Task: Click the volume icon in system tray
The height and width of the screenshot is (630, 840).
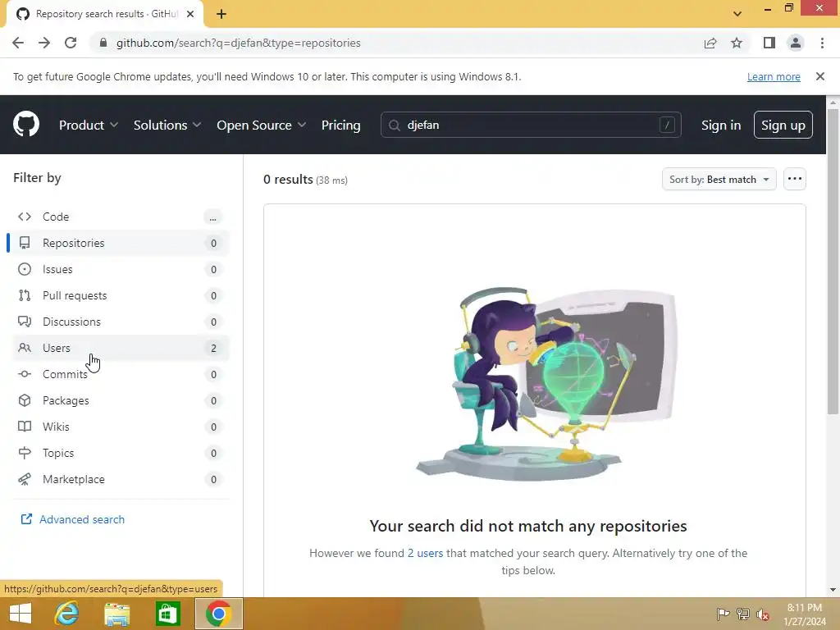Action: [x=763, y=614]
